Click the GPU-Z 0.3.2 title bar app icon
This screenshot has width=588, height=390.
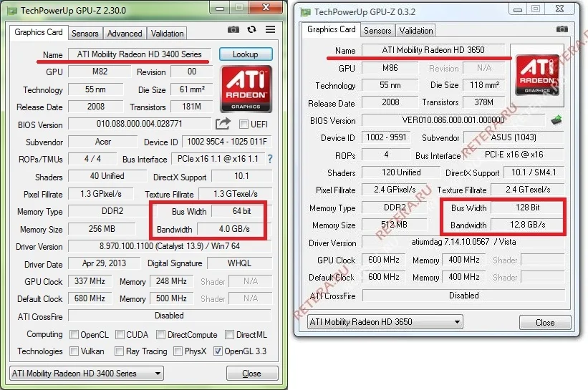click(306, 12)
